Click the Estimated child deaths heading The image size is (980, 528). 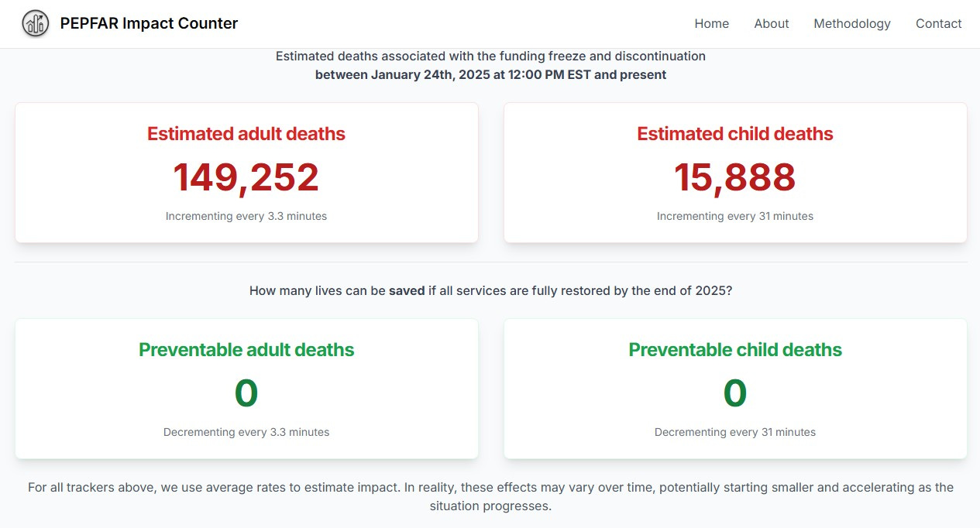(x=735, y=134)
